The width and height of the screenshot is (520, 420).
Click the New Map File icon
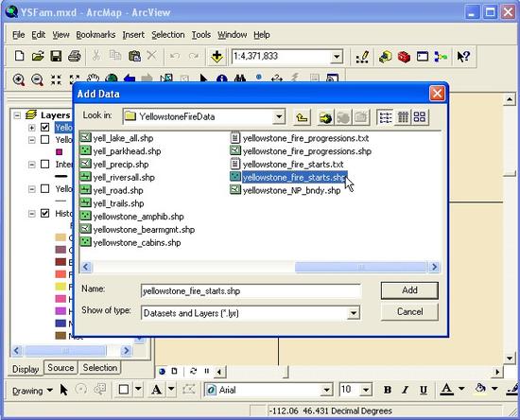19,56
